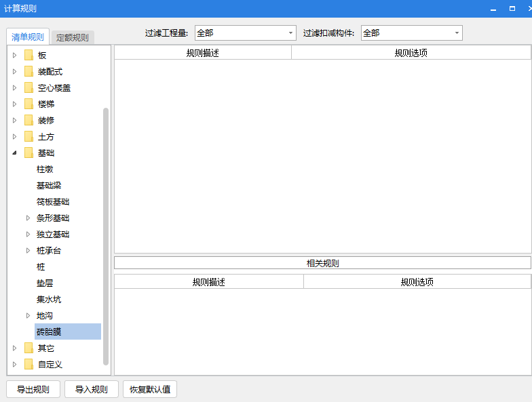Expand the 地沟 subnode
The image size is (532, 402).
[28, 316]
